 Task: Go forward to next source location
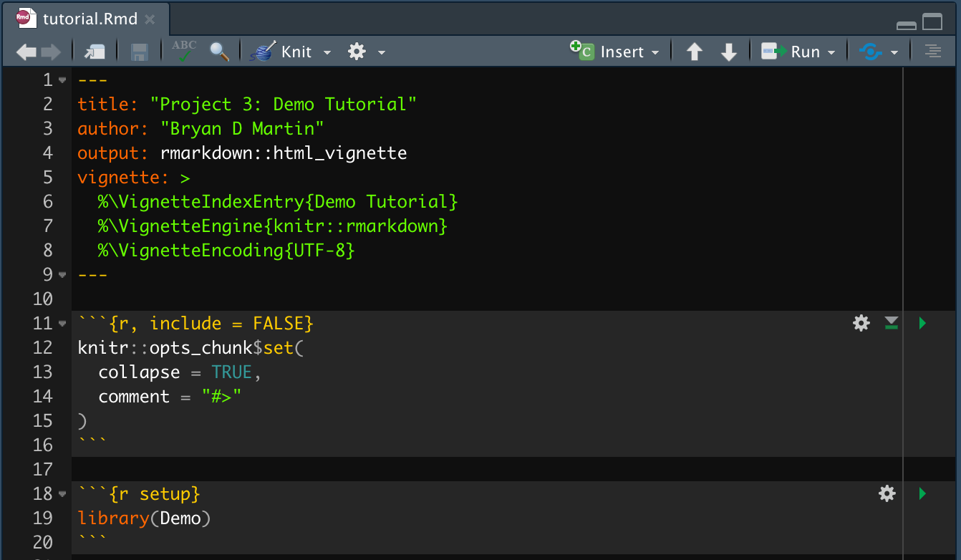point(51,52)
